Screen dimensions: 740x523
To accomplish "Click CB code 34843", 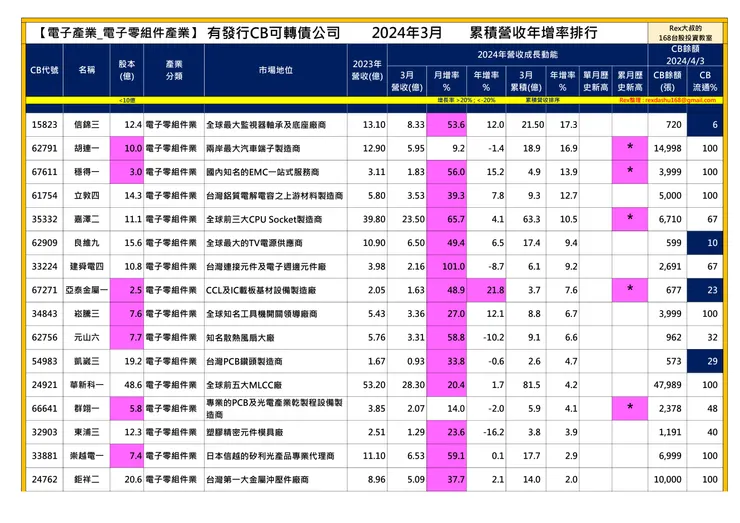I will 44,314.
